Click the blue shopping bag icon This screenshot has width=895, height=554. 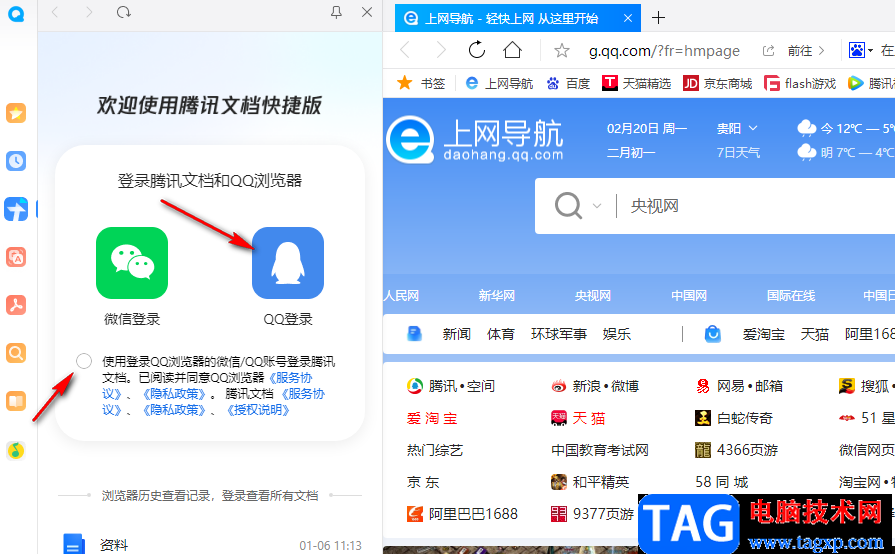[713, 334]
